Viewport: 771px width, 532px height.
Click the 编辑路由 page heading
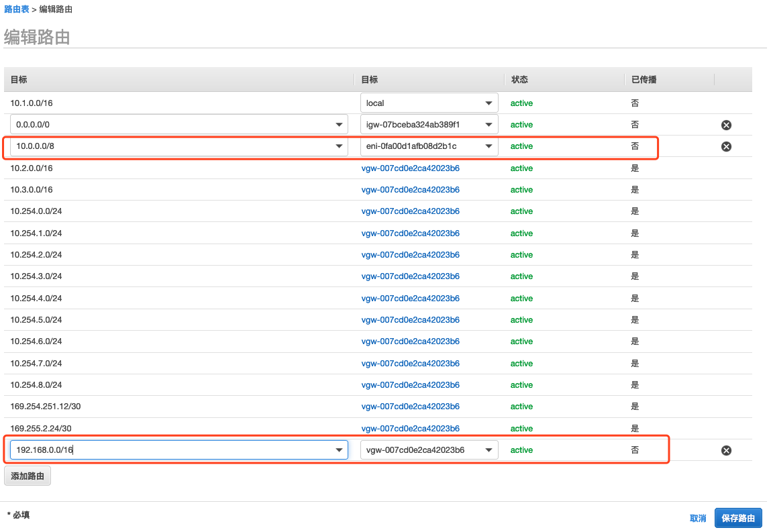click(37, 38)
